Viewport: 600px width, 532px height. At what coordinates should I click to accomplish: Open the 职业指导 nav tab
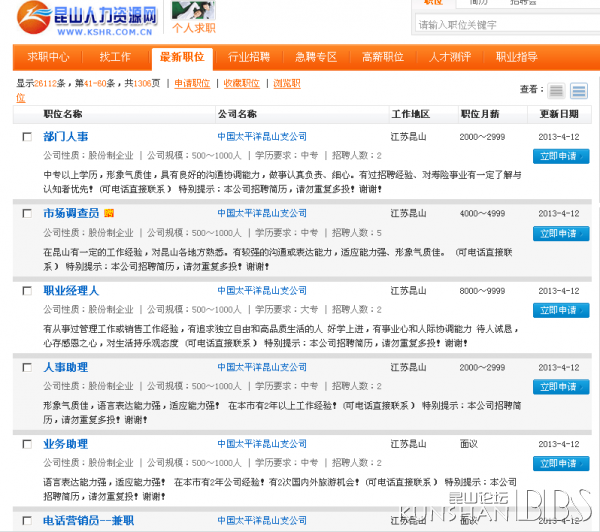[517, 57]
